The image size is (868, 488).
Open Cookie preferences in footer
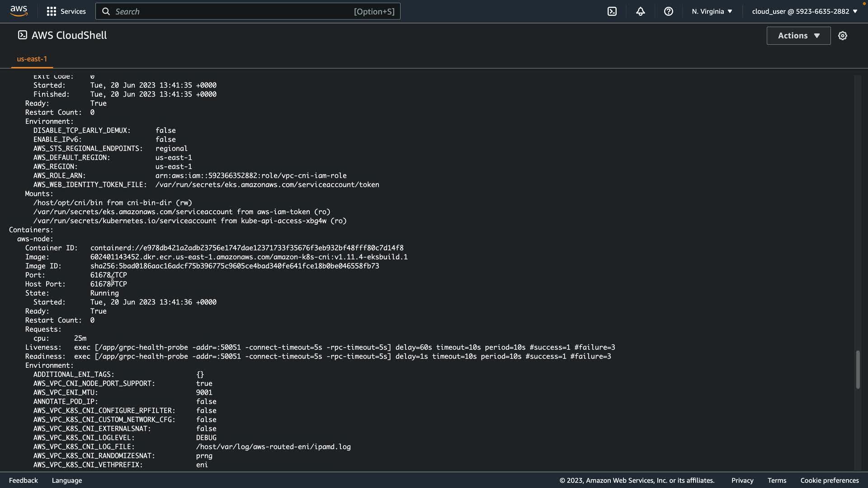coord(829,480)
